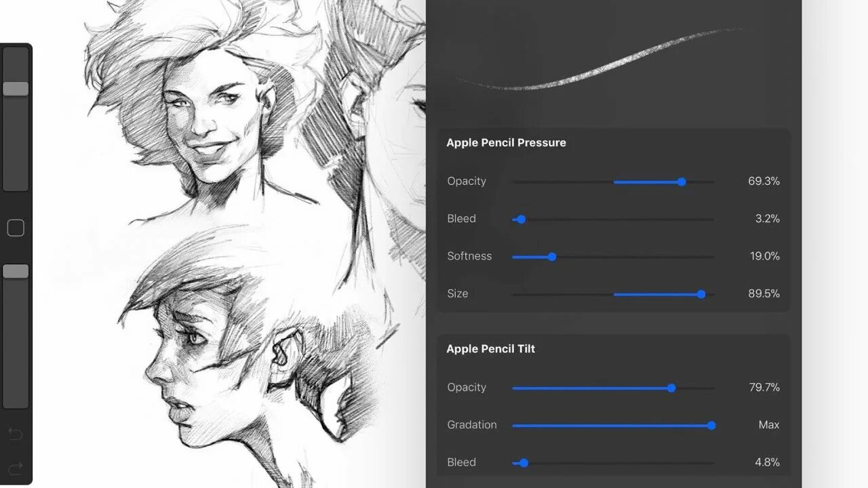The width and height of the screenshot is (868, 488).
Task: Click the Apple Pencil Tilt section heading
Action: coord(490,348)
